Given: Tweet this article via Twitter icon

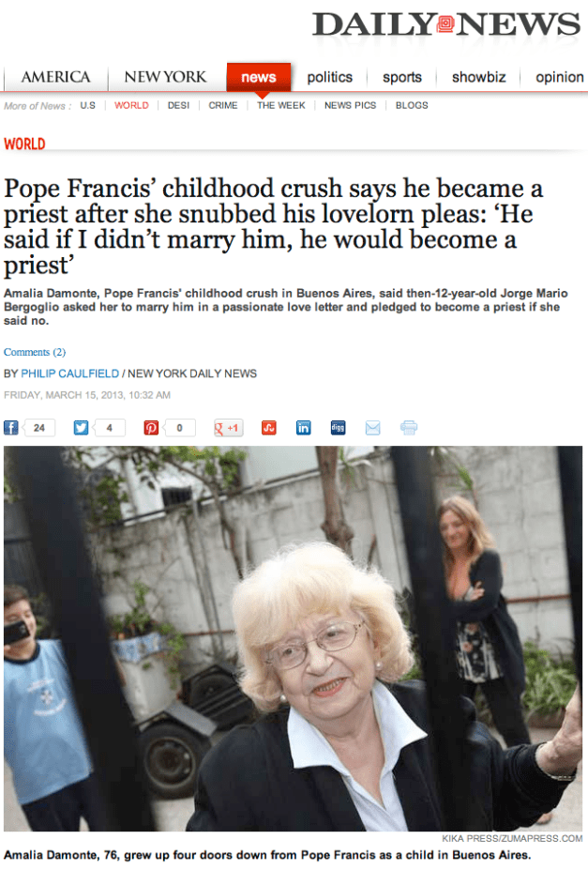Looking at the screenshot, I should click(81, 428).
